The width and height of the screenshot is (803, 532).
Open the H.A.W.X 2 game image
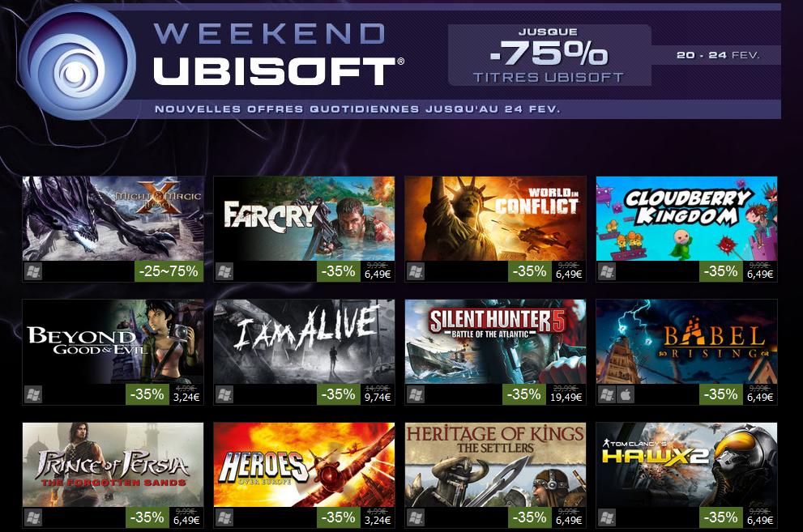tap(687, 465)
